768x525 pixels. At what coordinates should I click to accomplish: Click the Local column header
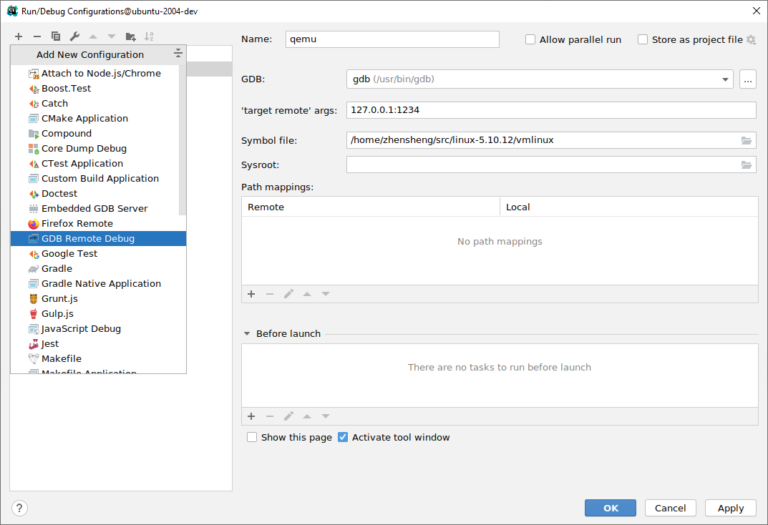[629, 207]
